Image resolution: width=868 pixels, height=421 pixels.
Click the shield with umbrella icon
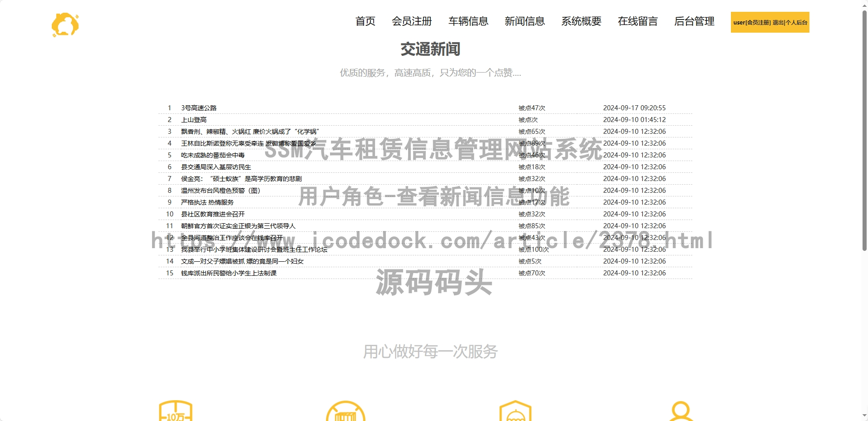point(515,411)
